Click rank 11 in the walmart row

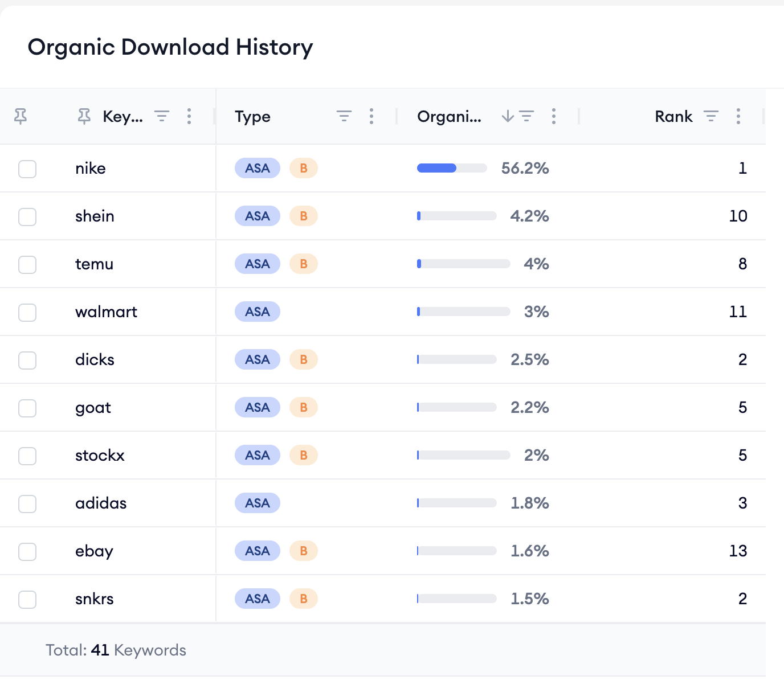pyautogui.click(x=738, y=312)
